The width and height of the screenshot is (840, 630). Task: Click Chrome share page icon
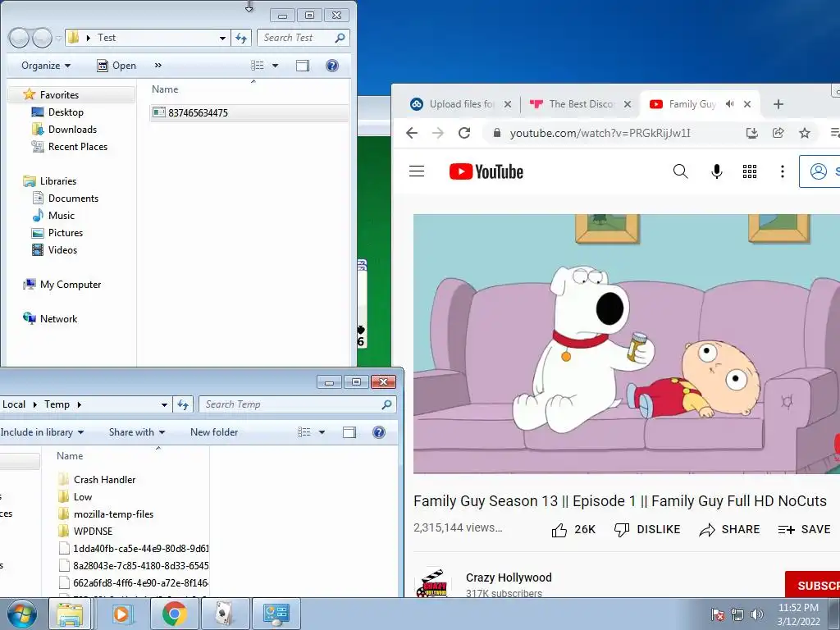(x=778, y=133)
